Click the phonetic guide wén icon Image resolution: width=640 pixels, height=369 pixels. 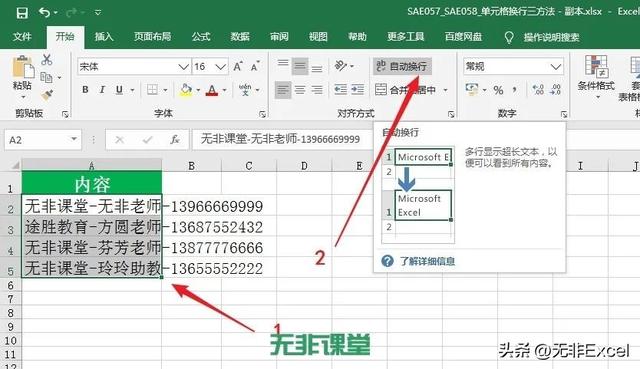pos(245,90)
